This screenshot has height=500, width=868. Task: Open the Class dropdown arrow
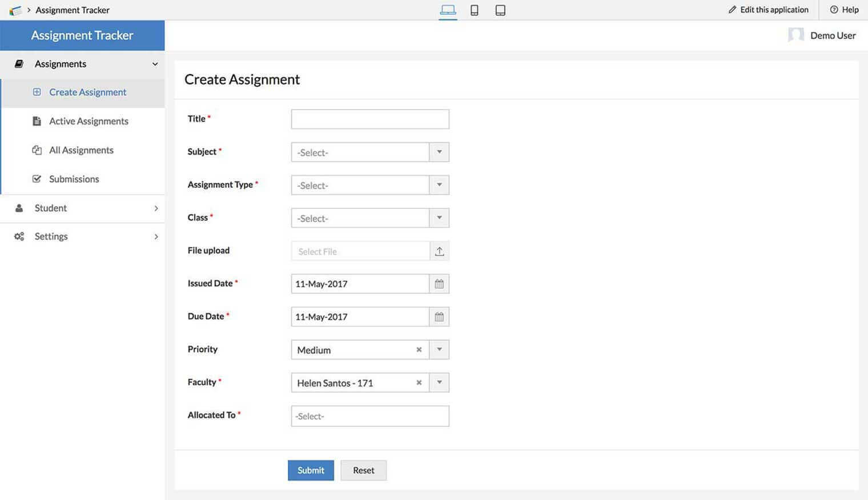439,218
